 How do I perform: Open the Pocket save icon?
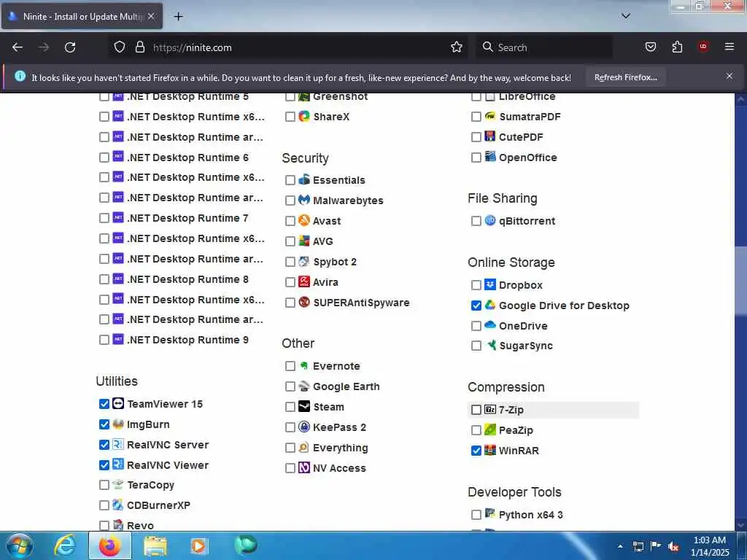pos(650,47)
